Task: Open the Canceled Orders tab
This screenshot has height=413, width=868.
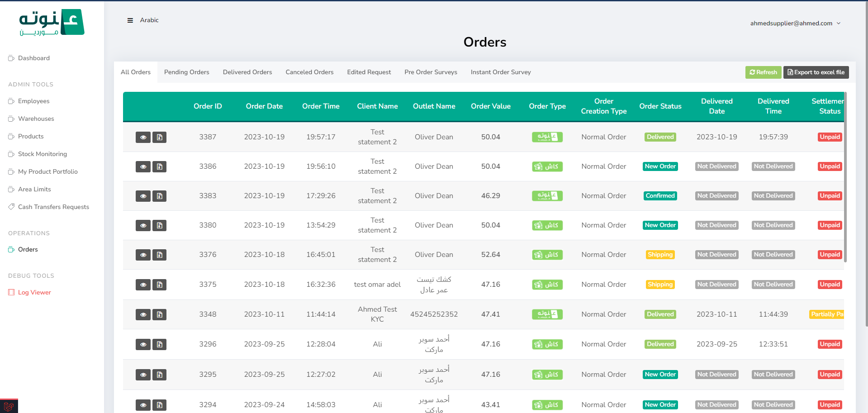Action: click(x=309, y=72)
